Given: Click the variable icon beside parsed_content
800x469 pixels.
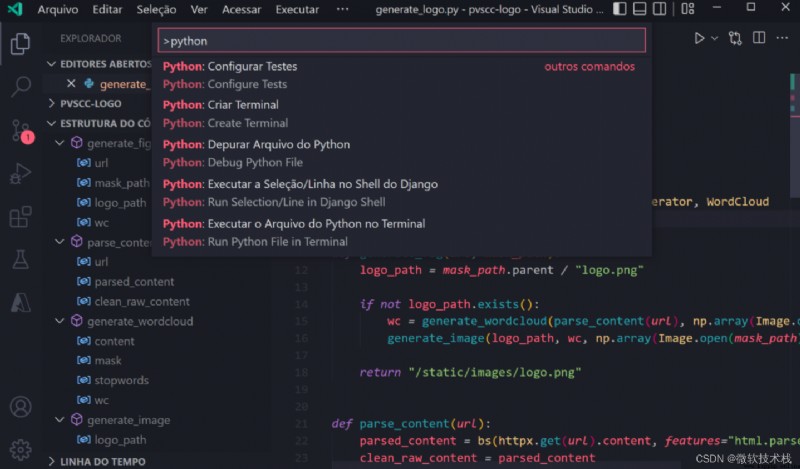Looking at the screenshot, I should (84, 281).
